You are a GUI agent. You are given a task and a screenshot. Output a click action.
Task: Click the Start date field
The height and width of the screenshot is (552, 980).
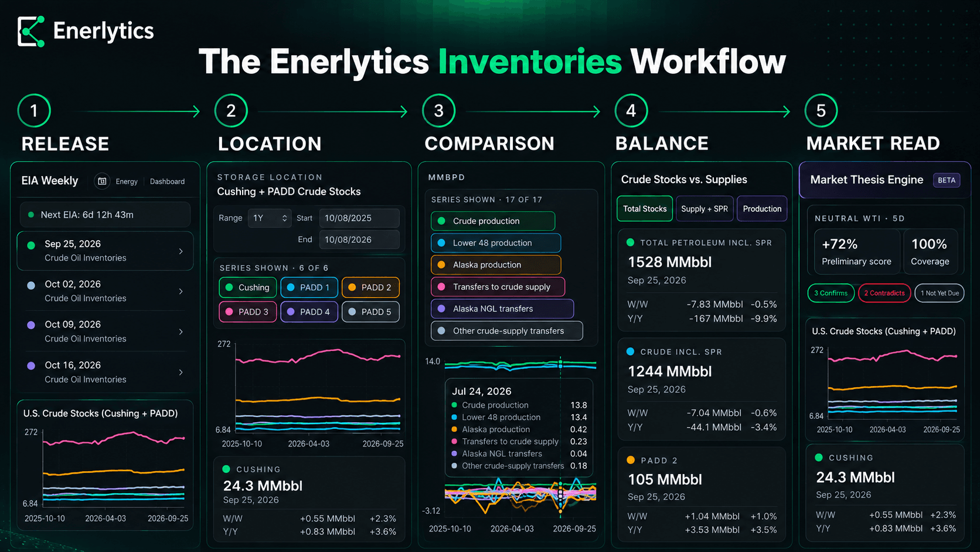point(359,218)
